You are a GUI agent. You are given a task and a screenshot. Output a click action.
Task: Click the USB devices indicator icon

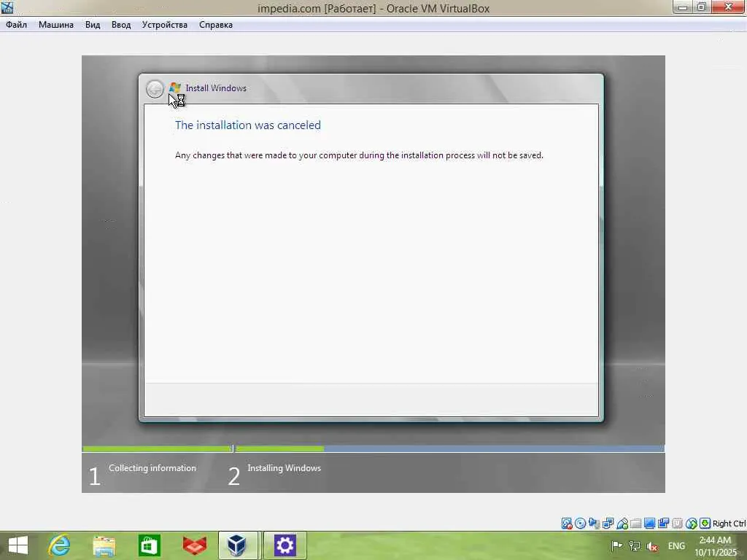(622, 524)
